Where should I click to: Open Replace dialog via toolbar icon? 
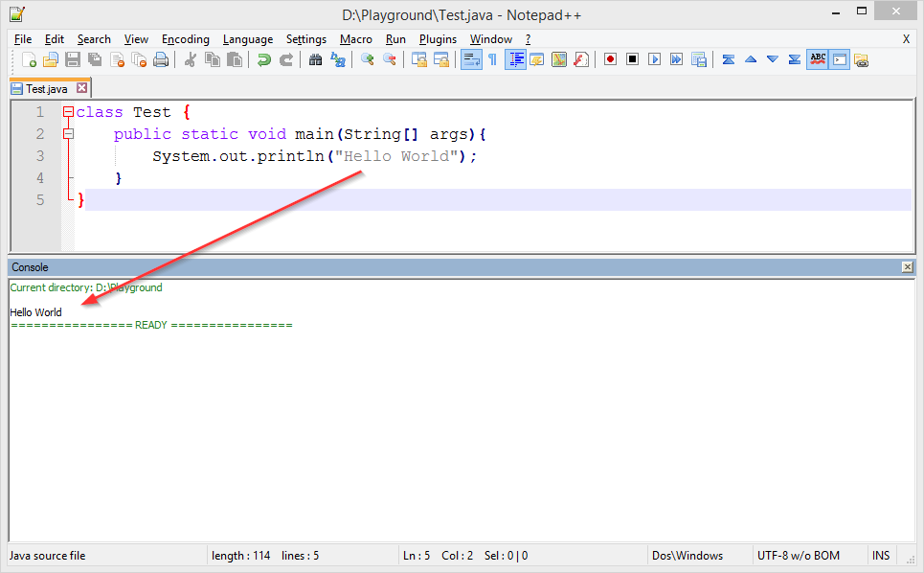338,59
